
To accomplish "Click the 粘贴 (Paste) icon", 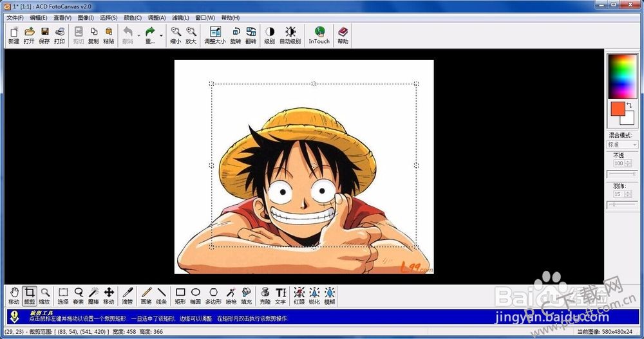I will click(x=109, y=35).
